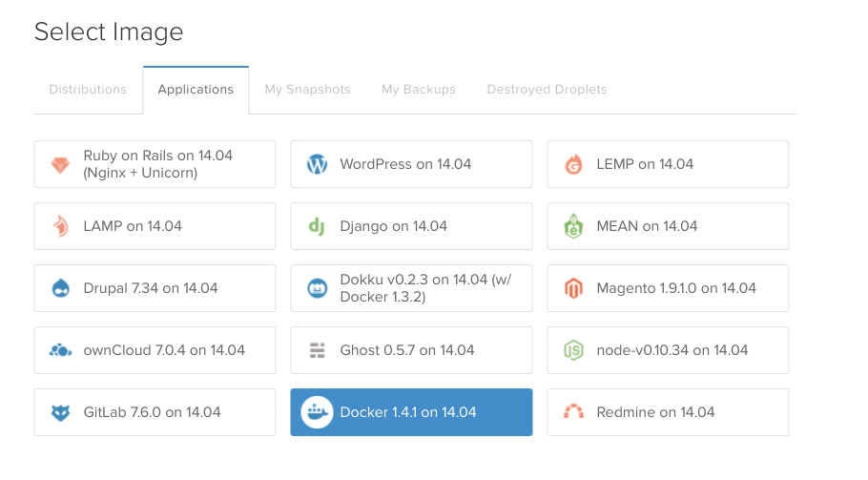Click the ownCloud cloud icon
This screenshot has width=868, height=480.
(x=60, y=351)
